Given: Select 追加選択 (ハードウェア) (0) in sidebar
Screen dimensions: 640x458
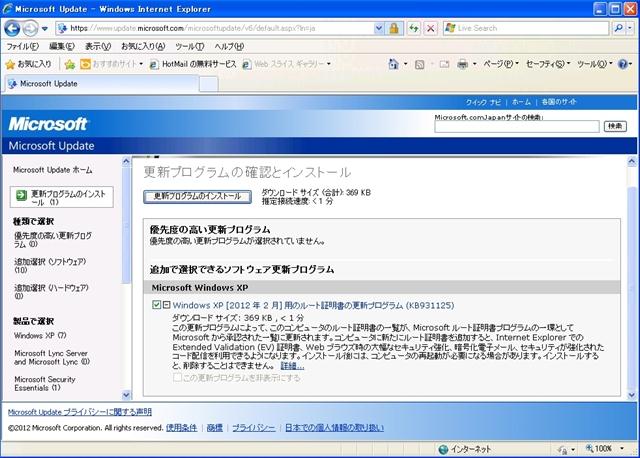Looking at the screenshot, I should coord(51,291).
